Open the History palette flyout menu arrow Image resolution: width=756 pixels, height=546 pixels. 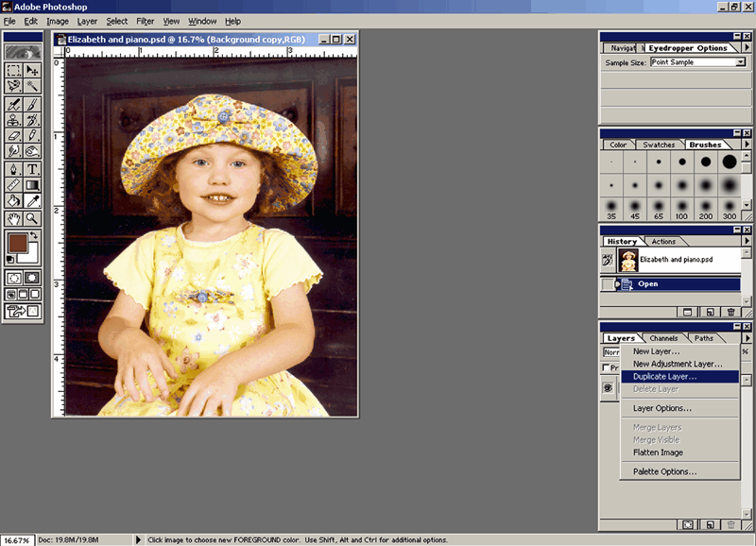click(748, 241)
